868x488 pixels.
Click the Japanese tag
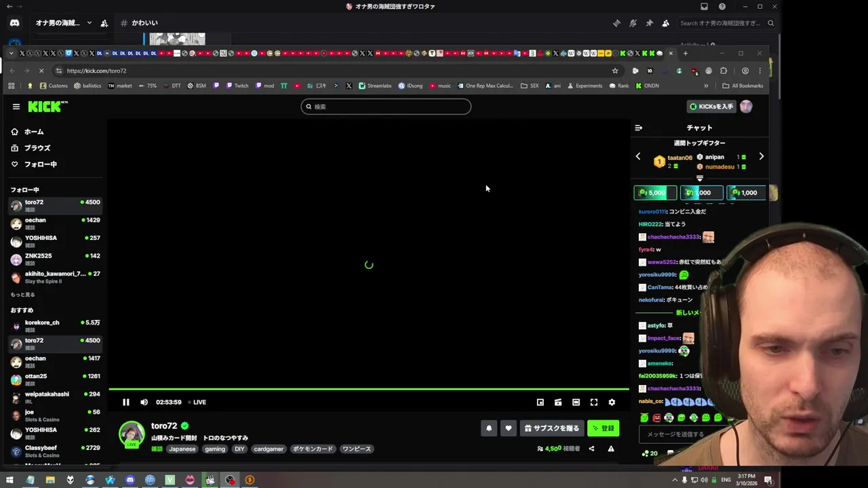click(x=182, y=449)
